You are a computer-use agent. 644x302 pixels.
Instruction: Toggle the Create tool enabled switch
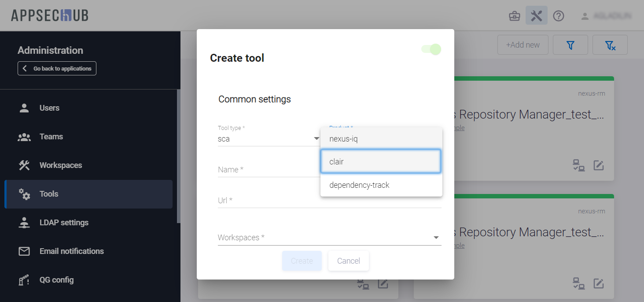431,49
